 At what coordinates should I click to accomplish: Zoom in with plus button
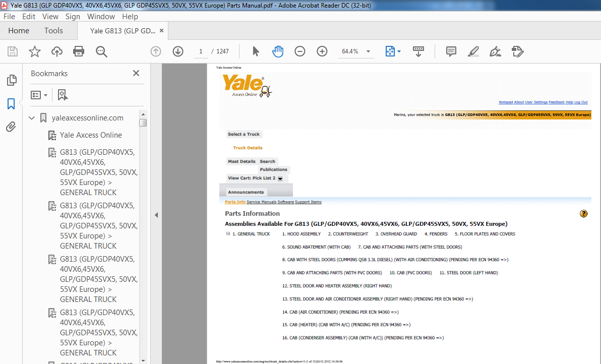[322, 51]
